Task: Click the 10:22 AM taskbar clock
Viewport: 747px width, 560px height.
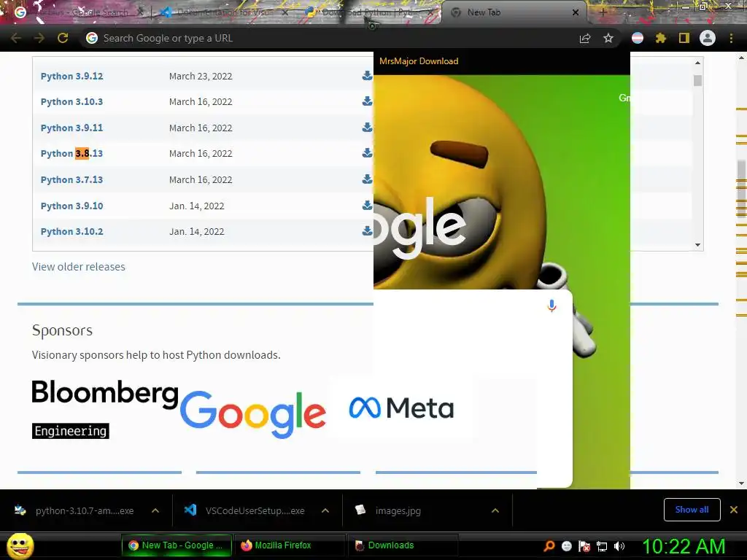Action: 684,546
